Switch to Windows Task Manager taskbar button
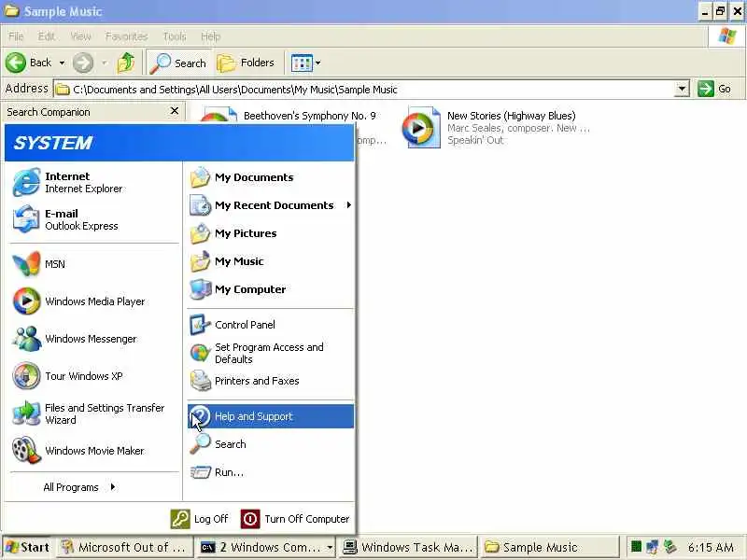The width and height of the screenshot is (747, 560). 408,547
